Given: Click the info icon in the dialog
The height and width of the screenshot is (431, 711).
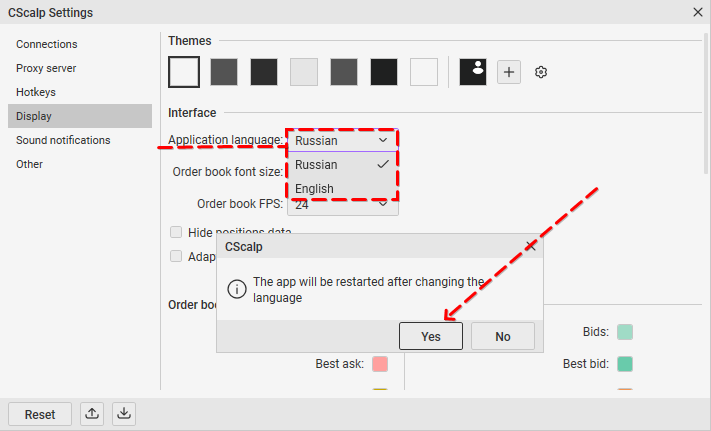Looking at the screenshot, I should (237, 289).
